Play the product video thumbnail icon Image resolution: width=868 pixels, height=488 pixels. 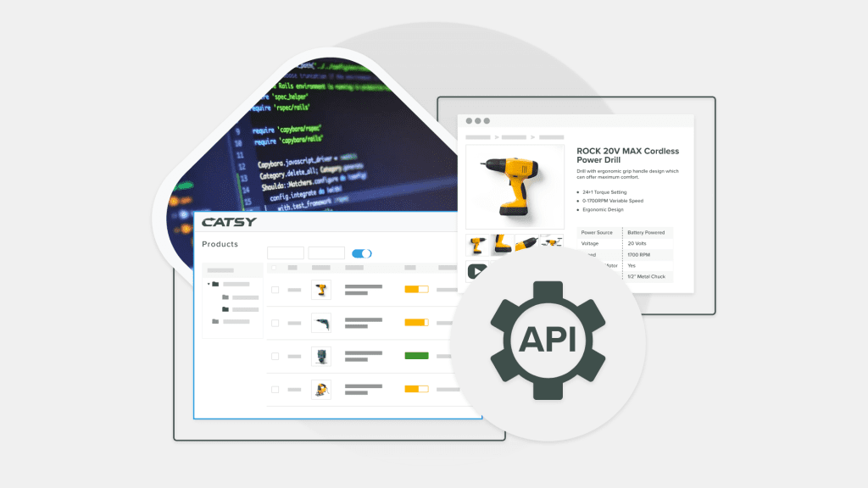pyautogui.click(x=477, y=270)
